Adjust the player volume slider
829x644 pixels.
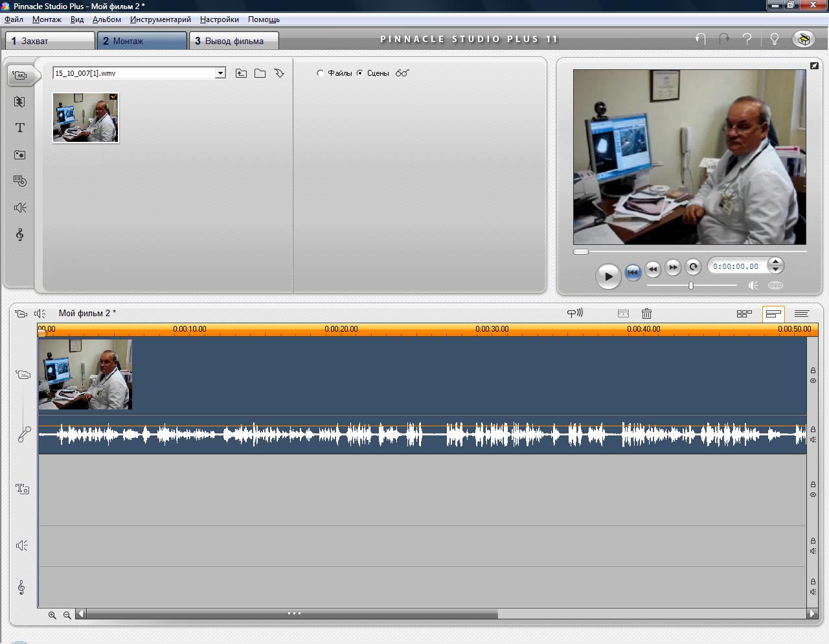click(691, 285)
